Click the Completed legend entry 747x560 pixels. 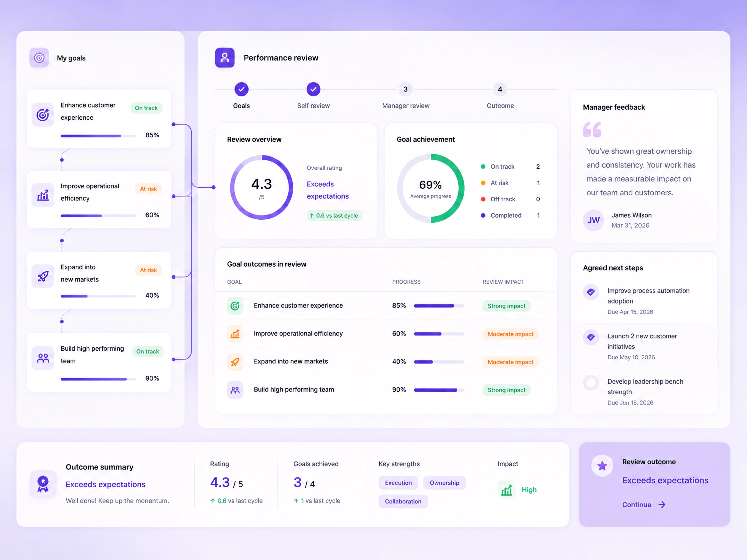click(510, 215)
